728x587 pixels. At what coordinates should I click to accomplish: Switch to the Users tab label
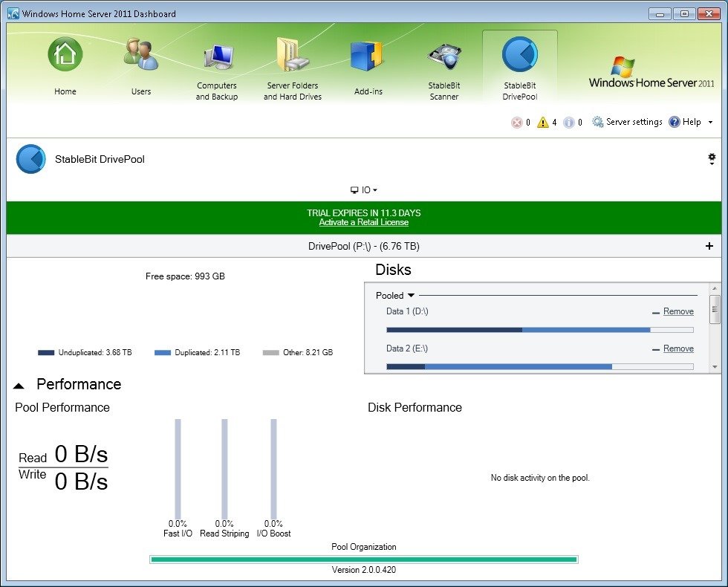pos(141,91)
